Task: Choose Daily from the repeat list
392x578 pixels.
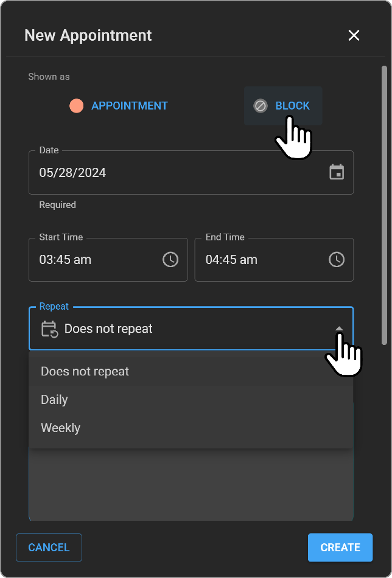Action: tap(54, 400)
